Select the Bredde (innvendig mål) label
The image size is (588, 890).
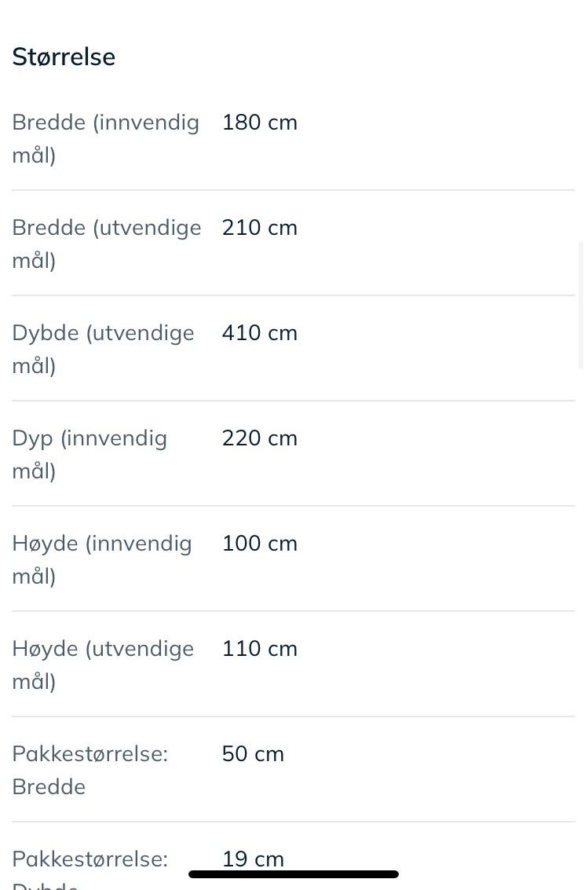coord(105,138)
